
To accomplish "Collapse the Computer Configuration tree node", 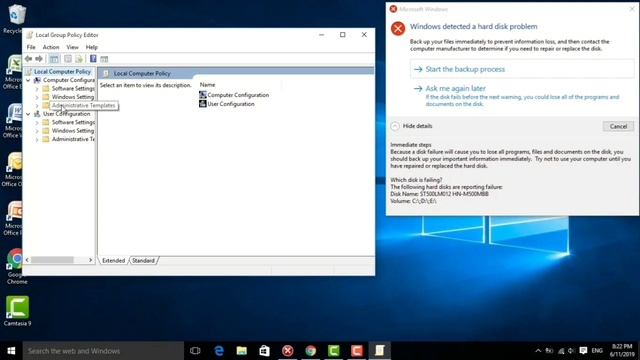I will (28, 80).
